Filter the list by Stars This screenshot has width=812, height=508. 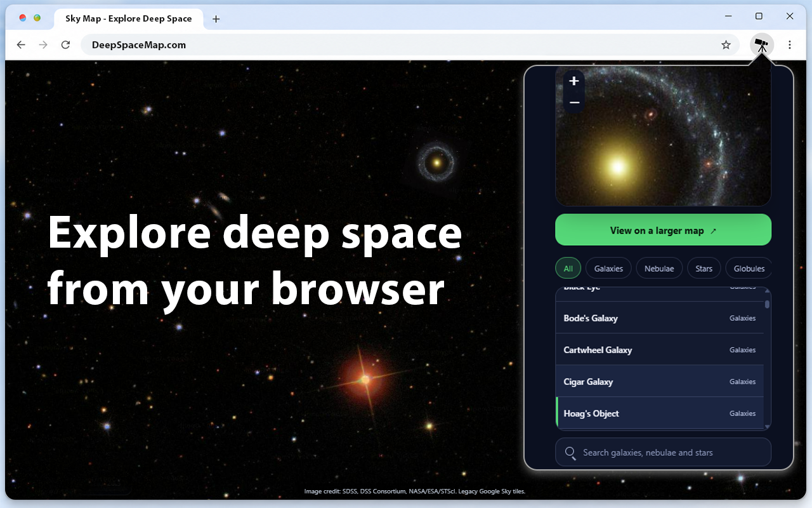[x=704, y=269]
